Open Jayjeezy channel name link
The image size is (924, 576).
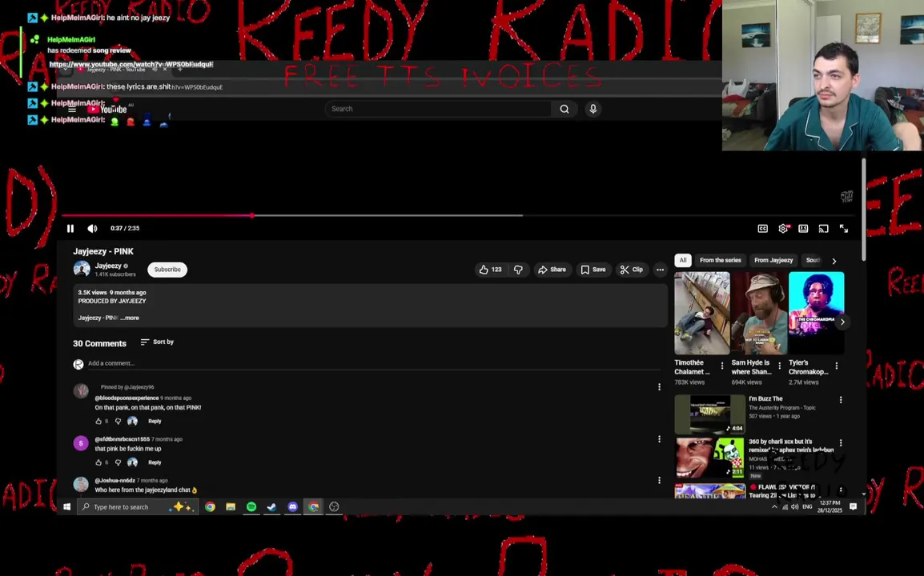point(108,266)
